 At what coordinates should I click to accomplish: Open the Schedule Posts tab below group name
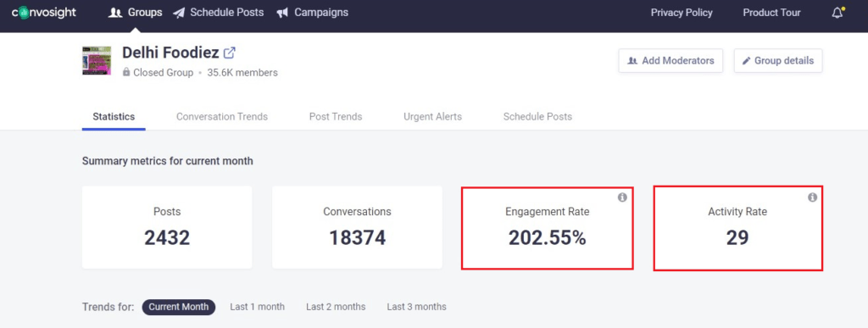tap(537, 117)
